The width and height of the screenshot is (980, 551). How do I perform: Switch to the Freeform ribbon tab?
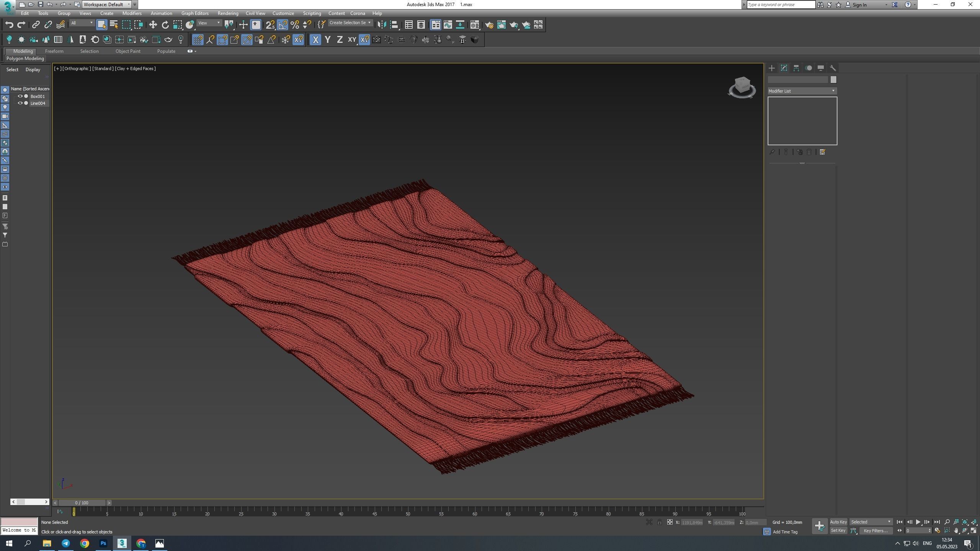pos(54,51)
